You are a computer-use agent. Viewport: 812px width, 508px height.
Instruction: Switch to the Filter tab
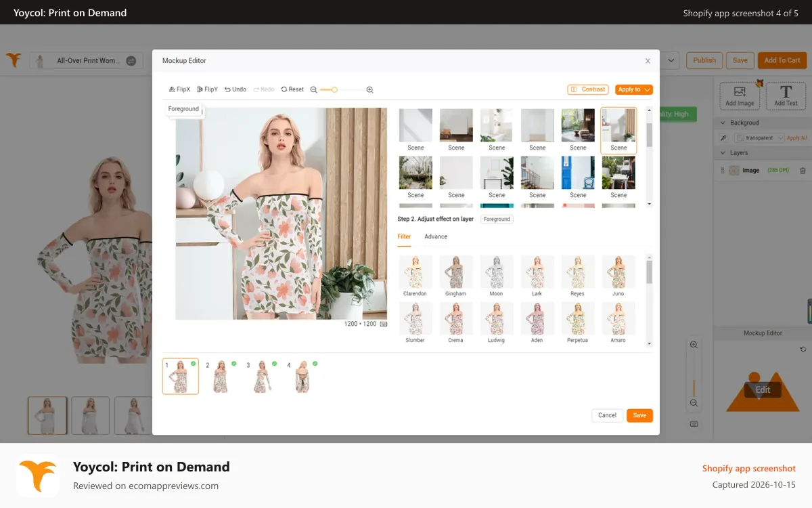[x=404, y=237]
